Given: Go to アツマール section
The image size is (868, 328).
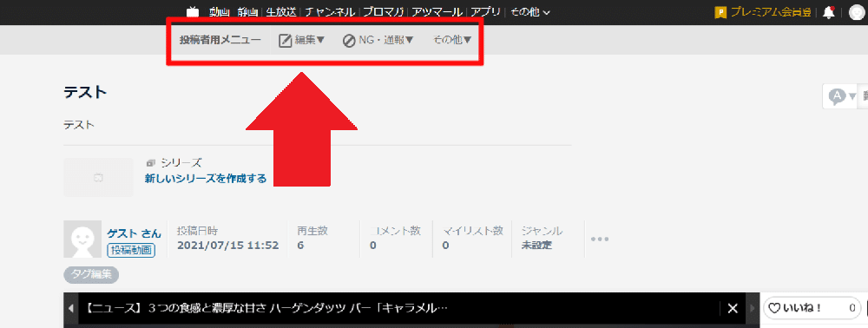Looking at the screenshot, I should click(437, 11).
